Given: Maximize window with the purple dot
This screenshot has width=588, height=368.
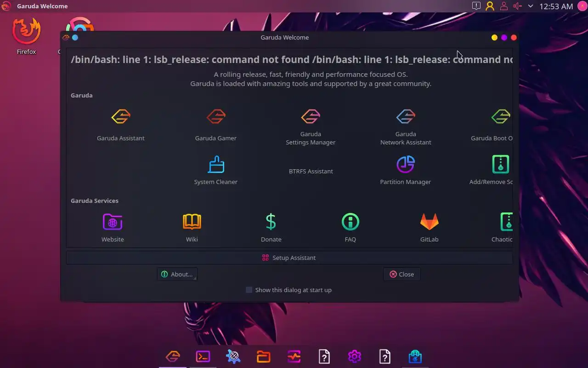Looking at the screenshot, I should pos(504,37).
